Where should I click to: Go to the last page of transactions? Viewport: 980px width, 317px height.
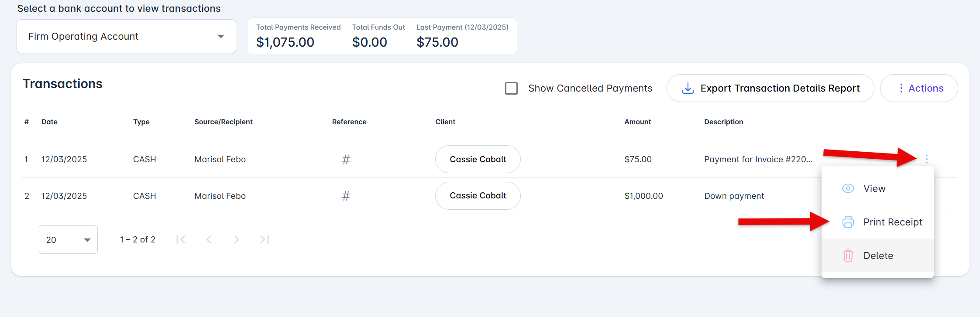(x=265, y=239)
